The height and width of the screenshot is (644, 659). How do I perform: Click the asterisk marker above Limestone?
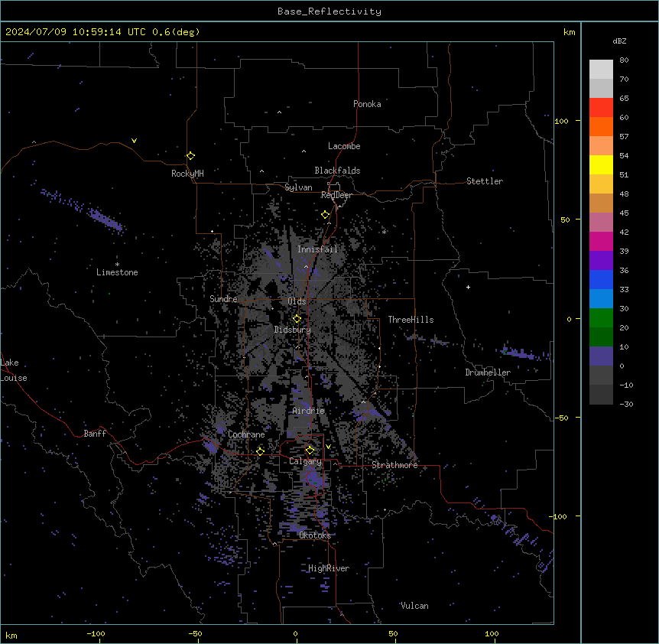(x=117, y=264)
